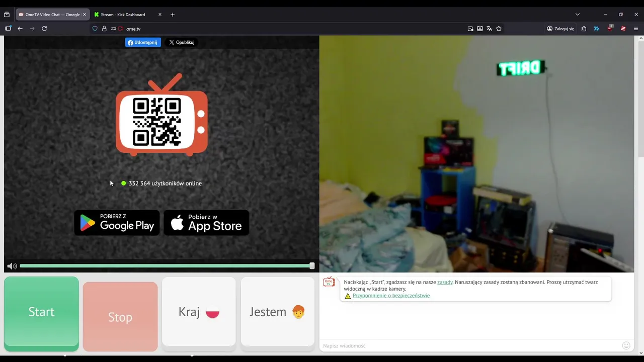Open the uBlock extension with badge 2
This screenshot has width=644, height=362.
pyautogui.click(x=610, y=28)
